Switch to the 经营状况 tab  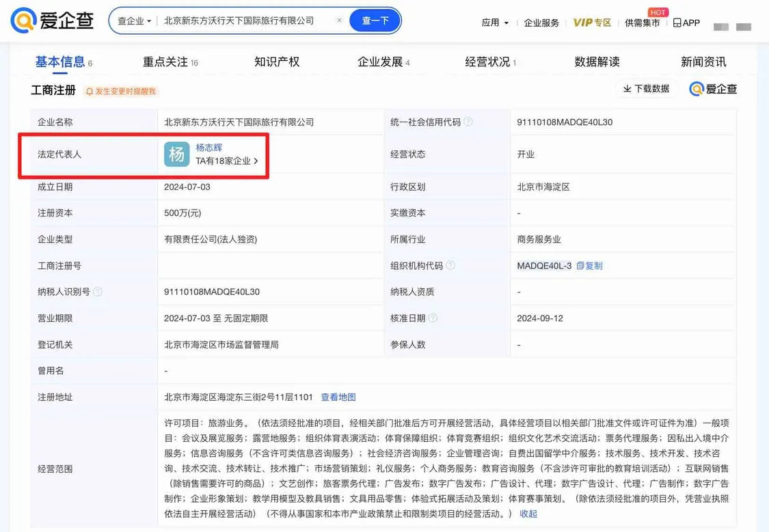[490, 62]
